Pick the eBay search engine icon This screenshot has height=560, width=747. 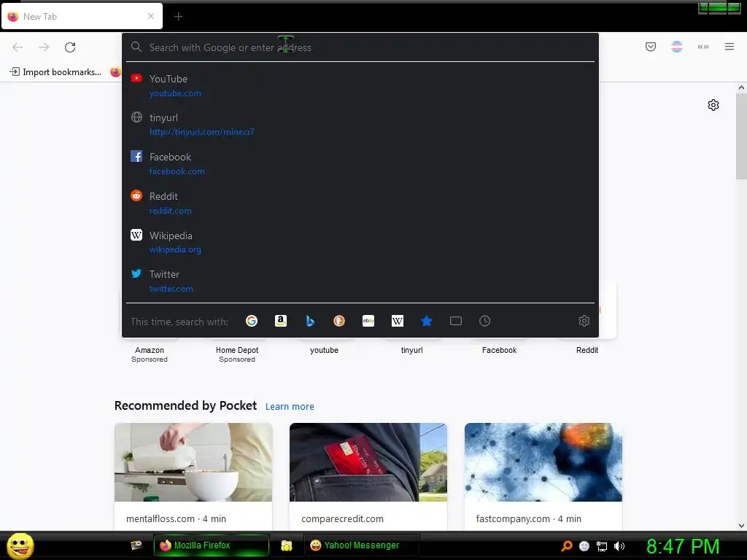[368, 321]
